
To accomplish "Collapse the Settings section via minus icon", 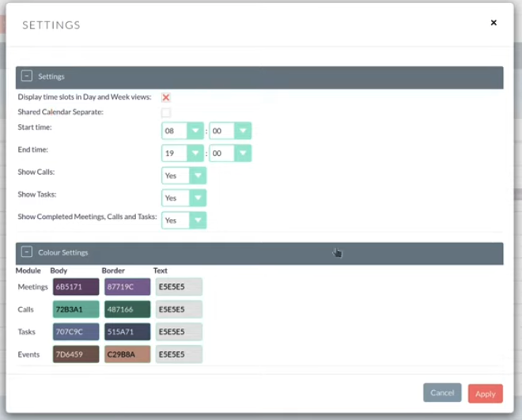I will (27, 76).
